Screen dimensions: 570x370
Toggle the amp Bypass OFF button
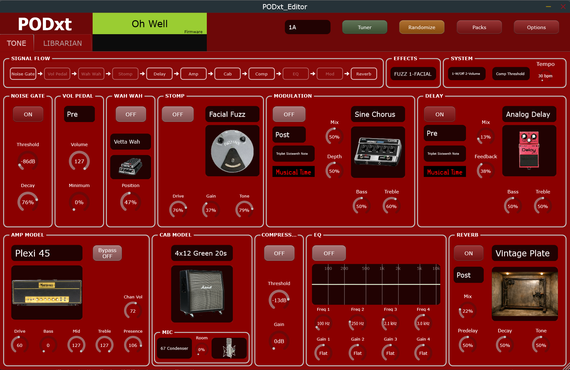click(x=107, y=253)
